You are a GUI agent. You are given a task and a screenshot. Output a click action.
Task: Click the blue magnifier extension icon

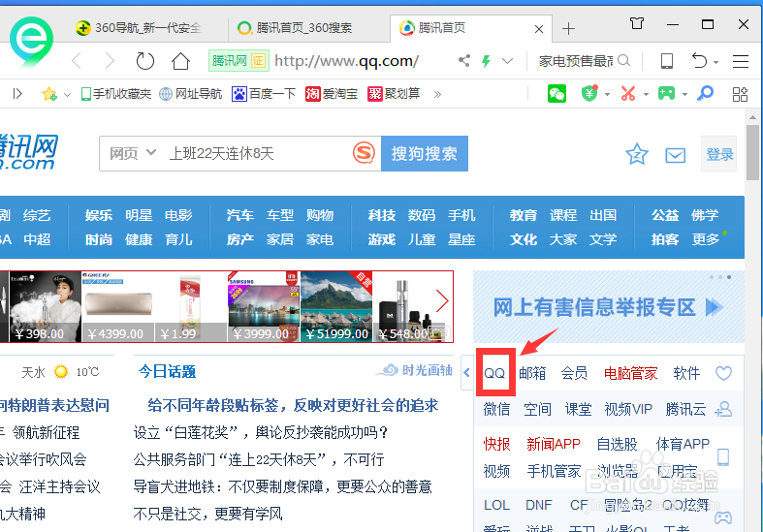[x=705, y=93]
